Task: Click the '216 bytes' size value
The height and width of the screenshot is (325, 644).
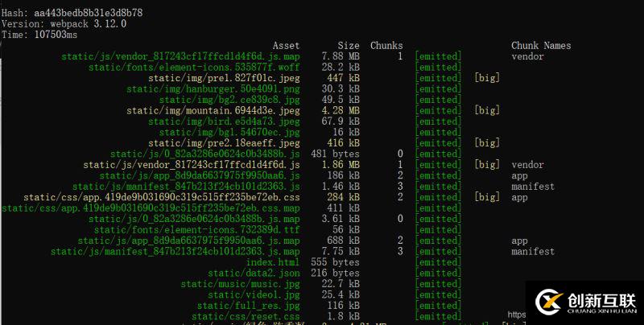Action: click(x=335, y=273)
